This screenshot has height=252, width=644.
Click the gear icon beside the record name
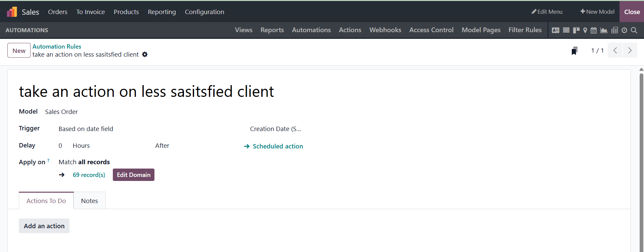[145, 54]
